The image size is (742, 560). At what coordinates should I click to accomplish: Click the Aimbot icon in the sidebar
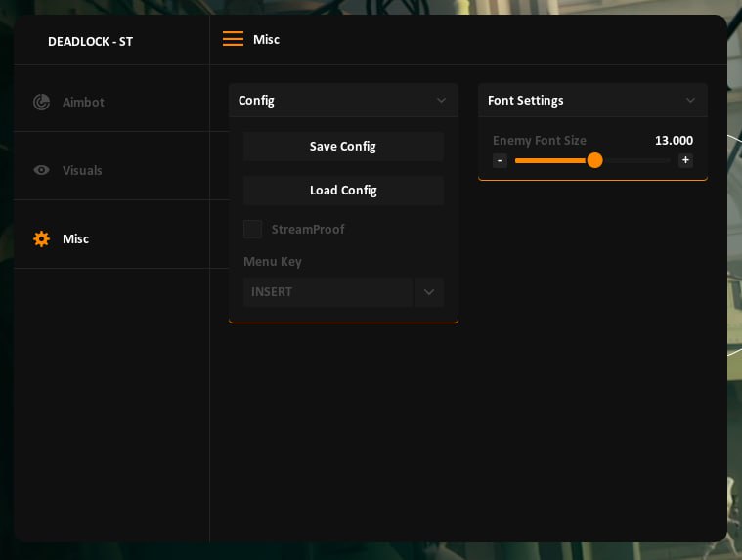tap(41, 102)
